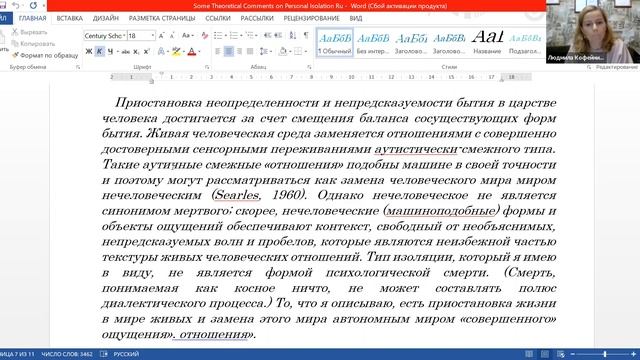
Task: Toggle italic (К) formatting
Action: 99,51
